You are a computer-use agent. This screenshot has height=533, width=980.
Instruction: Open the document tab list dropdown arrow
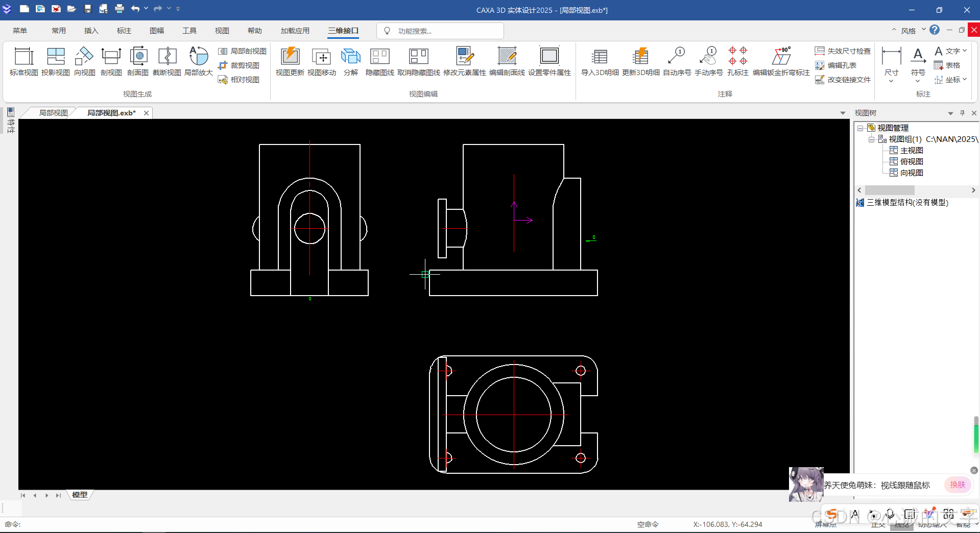point(843,113)
